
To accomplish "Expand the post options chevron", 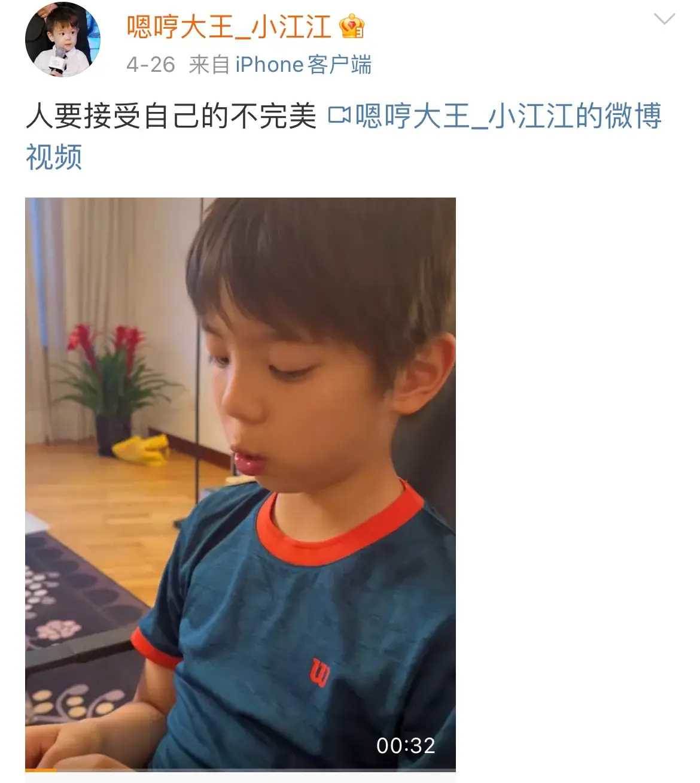I will coord(664,20).
